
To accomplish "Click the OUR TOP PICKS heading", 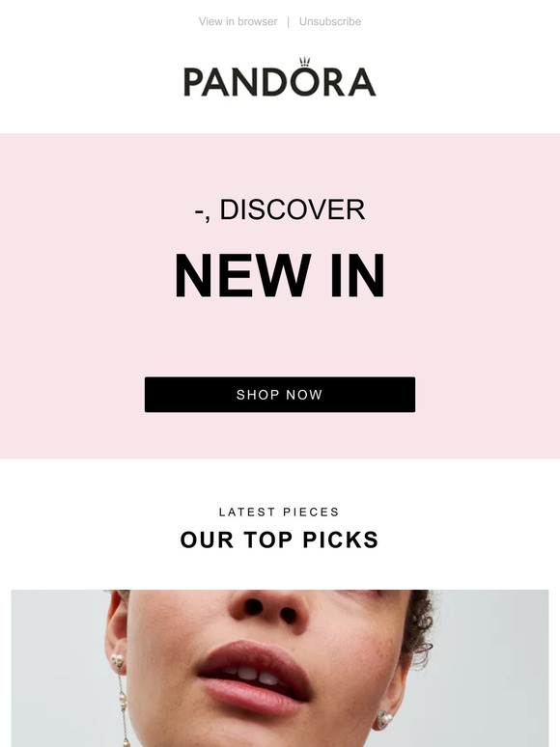I will point(280,539).
